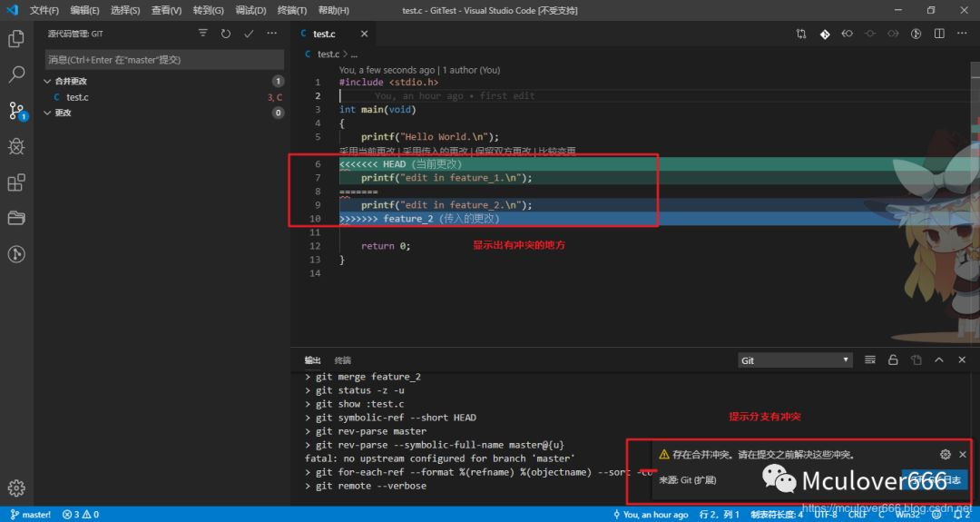
Task: Open the Debug view with bug icon
Action: tap(16, 146)
